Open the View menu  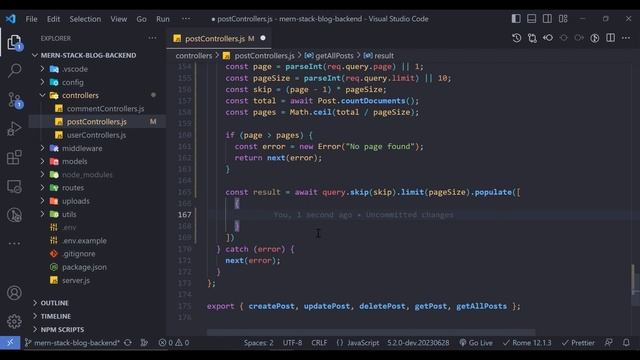click(118, 19)
